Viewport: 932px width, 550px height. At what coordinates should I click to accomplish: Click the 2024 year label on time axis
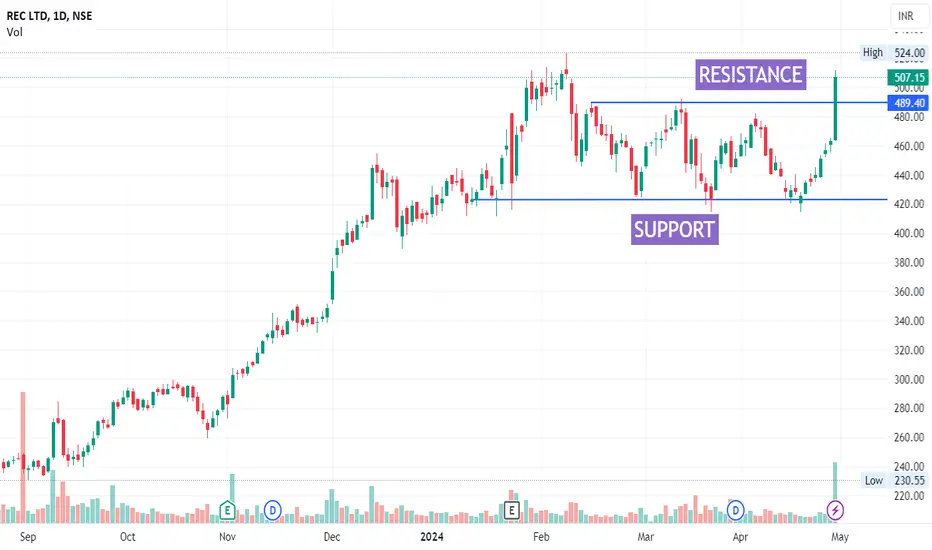[x=432, y=537]
